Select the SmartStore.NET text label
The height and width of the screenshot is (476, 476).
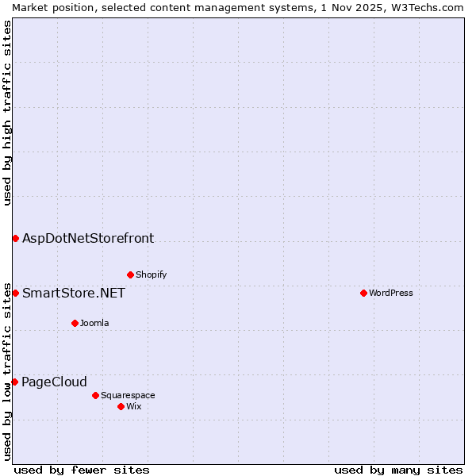[73, 294]
